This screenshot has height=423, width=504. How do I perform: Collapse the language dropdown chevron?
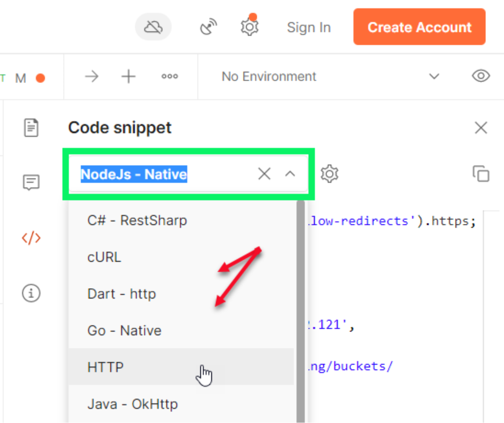click(x=290, y=174)
